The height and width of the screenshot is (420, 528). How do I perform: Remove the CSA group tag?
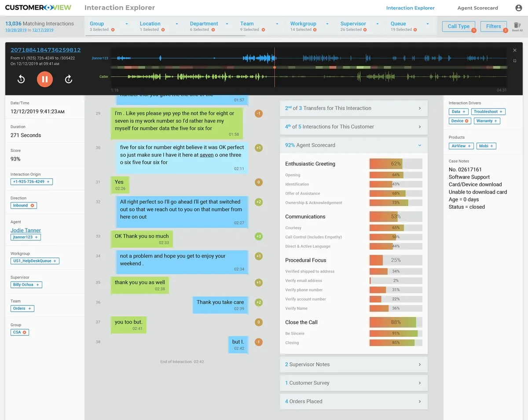pos(25,332)
